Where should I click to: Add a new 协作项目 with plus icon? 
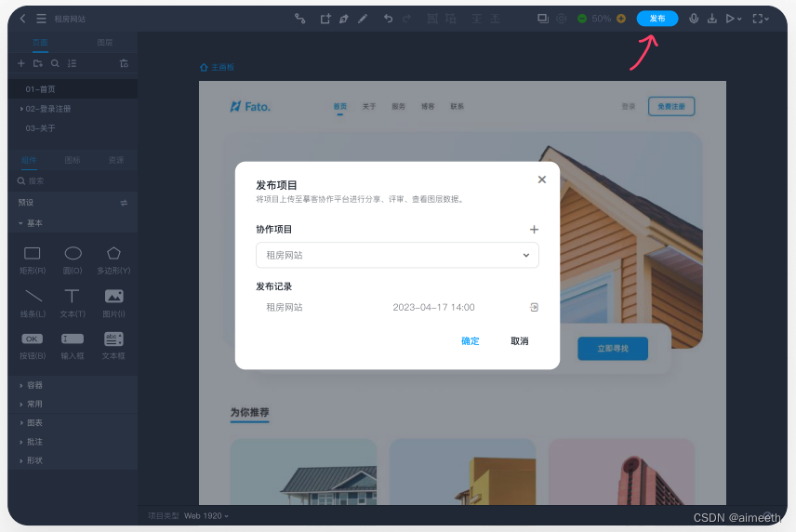(x=534, y=230)
